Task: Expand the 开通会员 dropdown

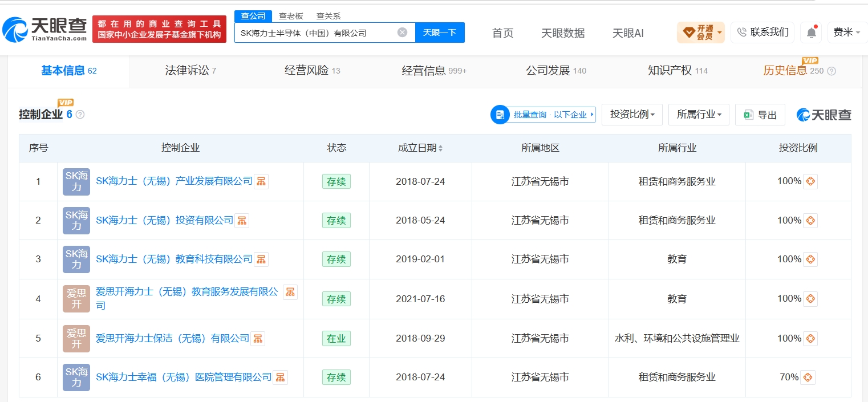Action: click(x=701, y=33)
